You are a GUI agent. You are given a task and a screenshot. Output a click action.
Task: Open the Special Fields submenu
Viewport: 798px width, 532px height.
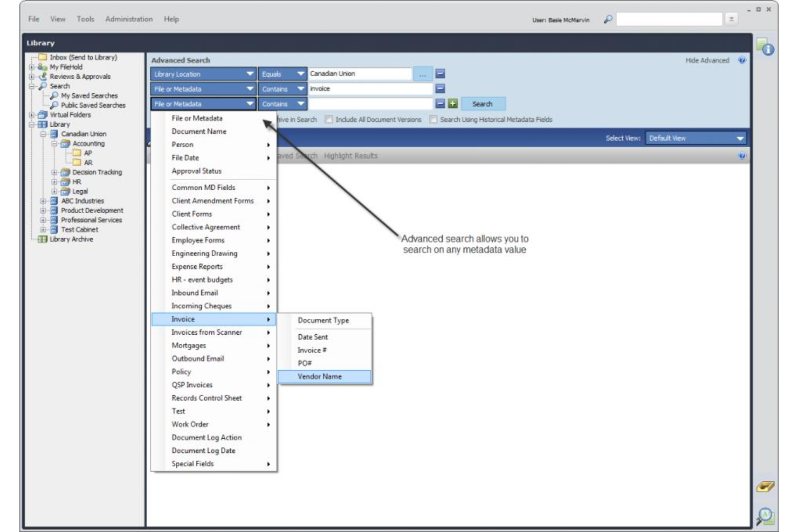coord(214,464)
